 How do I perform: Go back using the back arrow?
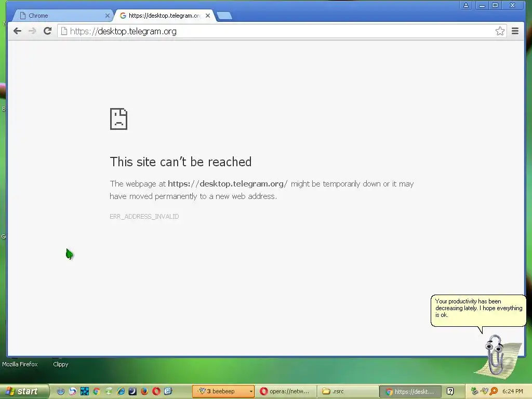pos(17,31)
